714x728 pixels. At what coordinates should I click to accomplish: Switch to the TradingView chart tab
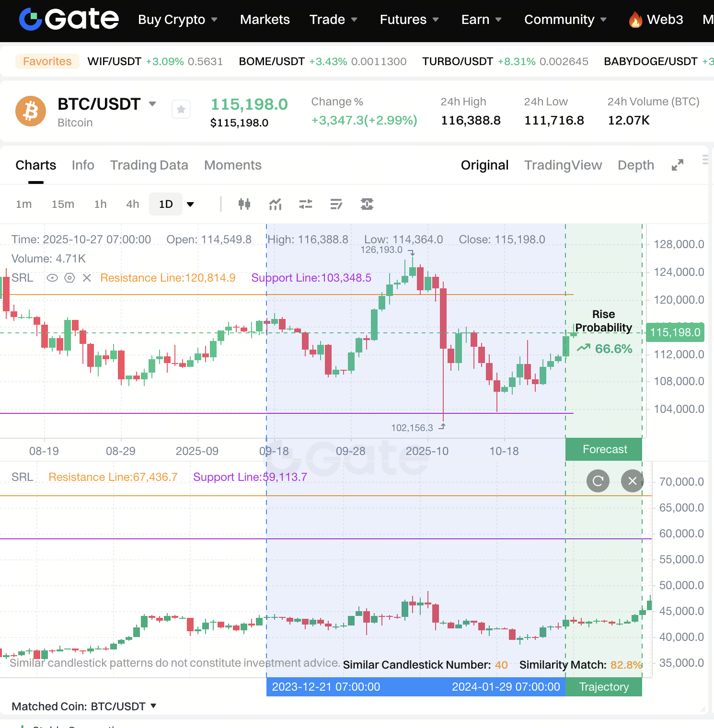coord(563,165)
